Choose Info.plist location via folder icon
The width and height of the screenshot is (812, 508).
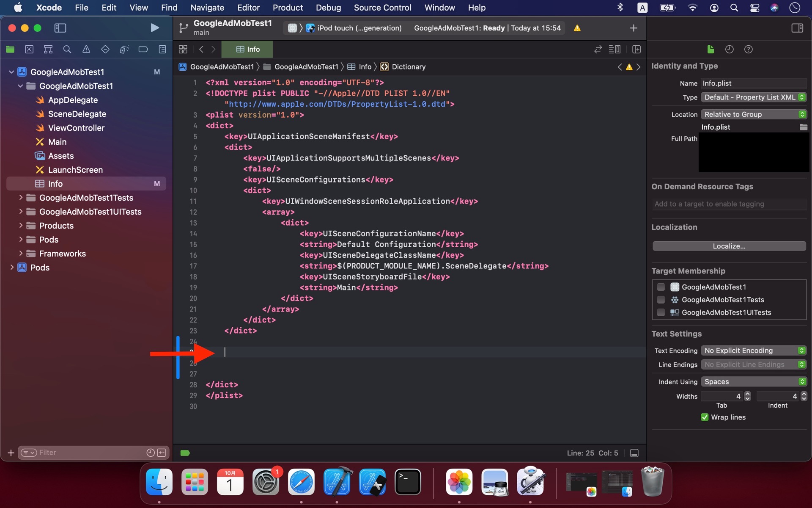click(x=804, y=127)
